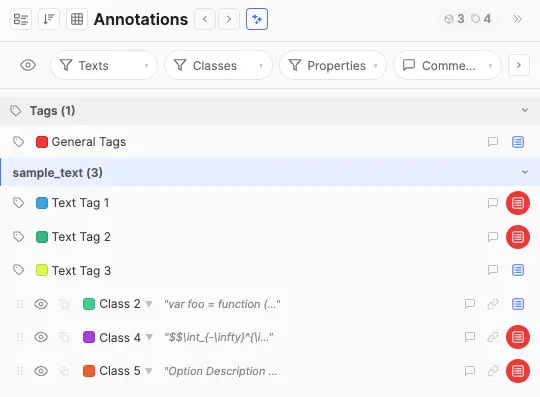Open properties of Class 2 annotation

(x=518, y=304)
